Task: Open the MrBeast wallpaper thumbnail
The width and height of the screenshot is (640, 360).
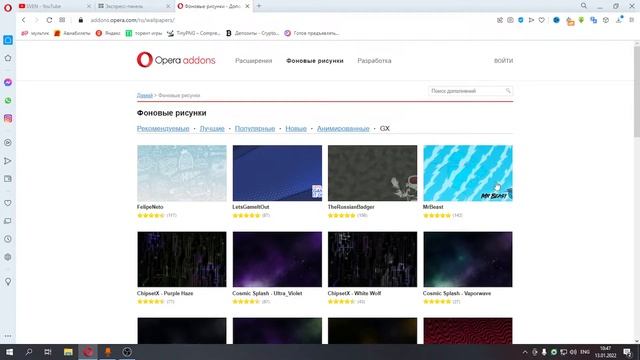Action: coord(468,173)
